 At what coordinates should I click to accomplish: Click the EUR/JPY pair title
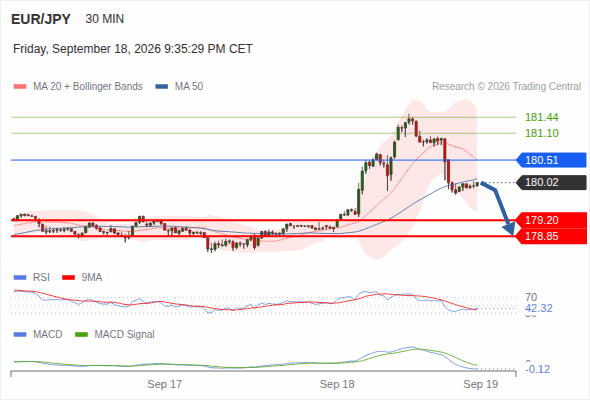tap(41, 19)
